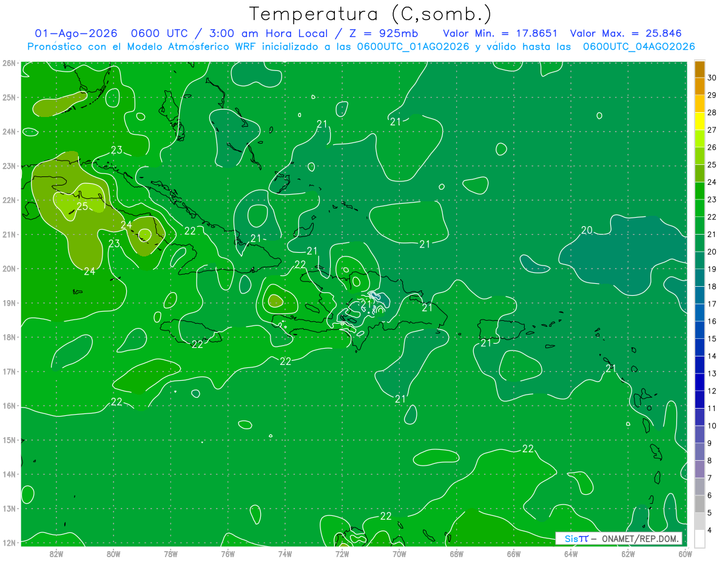
Task: Click the "25N" latitude axis label
Action: click(9, 98)
